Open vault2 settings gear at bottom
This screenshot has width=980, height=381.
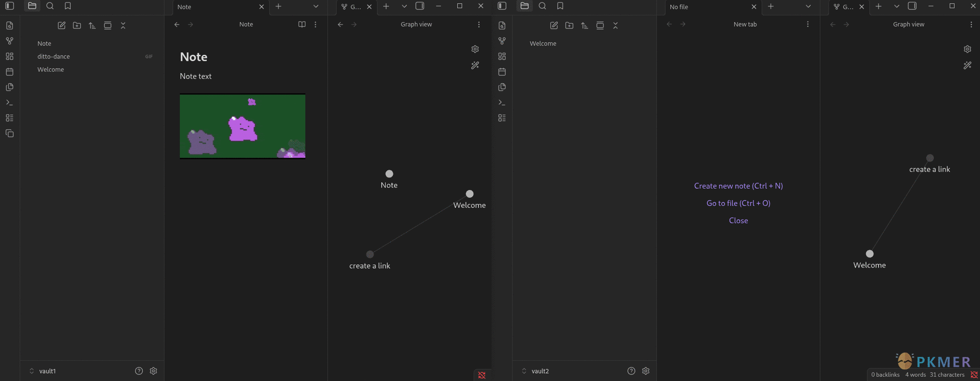coord(646,371)
